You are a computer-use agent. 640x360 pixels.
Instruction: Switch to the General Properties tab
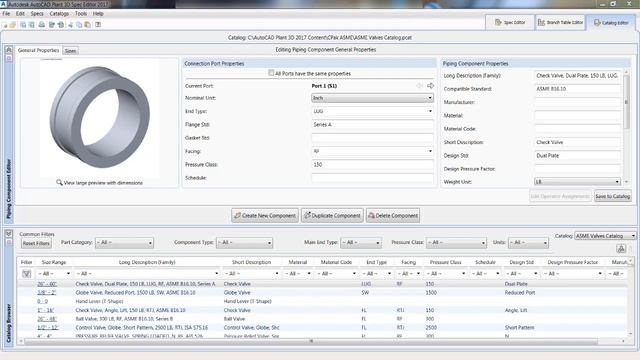coord(38,50)
